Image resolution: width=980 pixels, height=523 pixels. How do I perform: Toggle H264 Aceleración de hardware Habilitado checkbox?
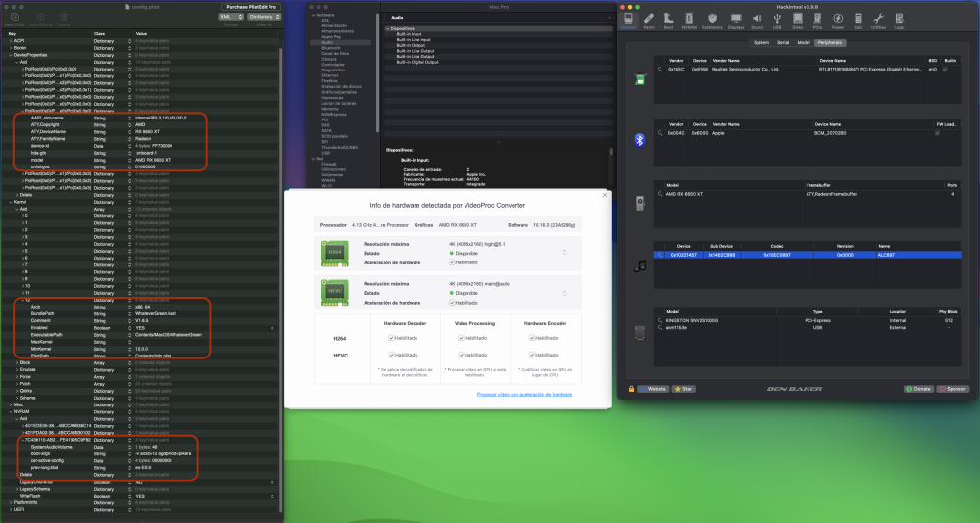452,262
